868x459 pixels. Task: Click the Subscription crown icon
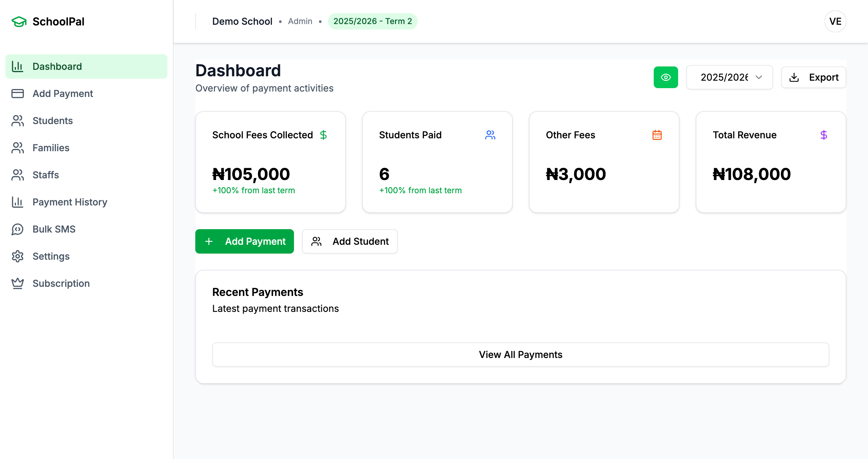click(x=18, y=283)
